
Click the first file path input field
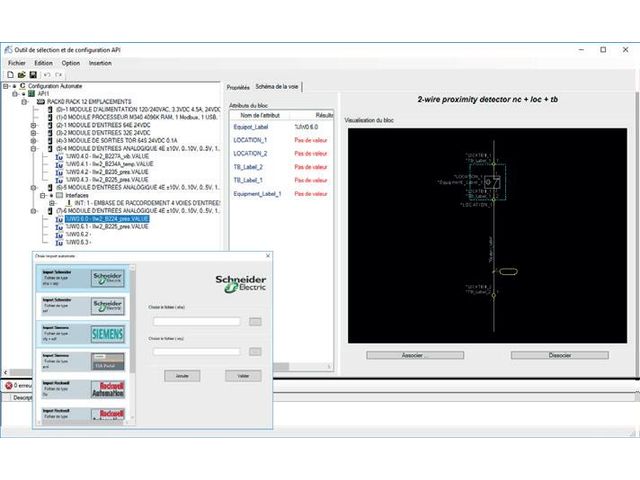196,321
